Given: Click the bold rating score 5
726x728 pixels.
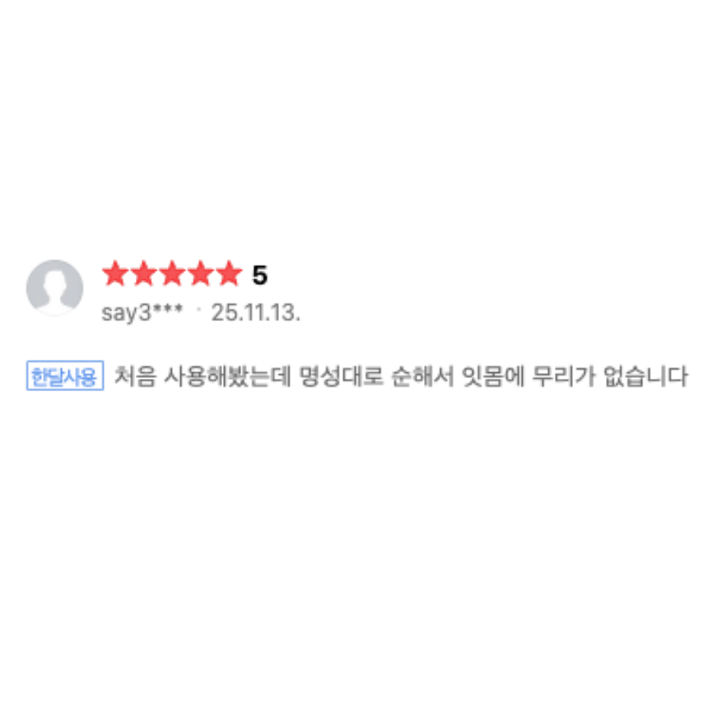Looking at the screenshot, I should click(x=259, y=275).
